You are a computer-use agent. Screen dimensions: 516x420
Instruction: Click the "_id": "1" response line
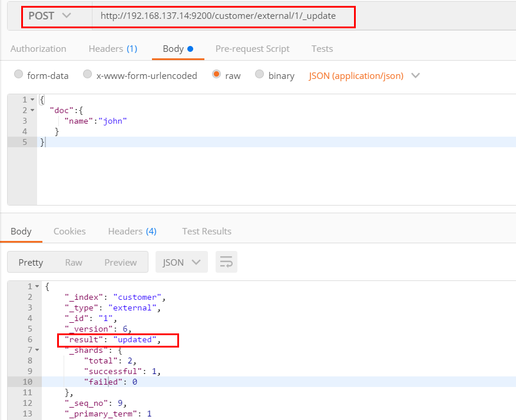91,318
